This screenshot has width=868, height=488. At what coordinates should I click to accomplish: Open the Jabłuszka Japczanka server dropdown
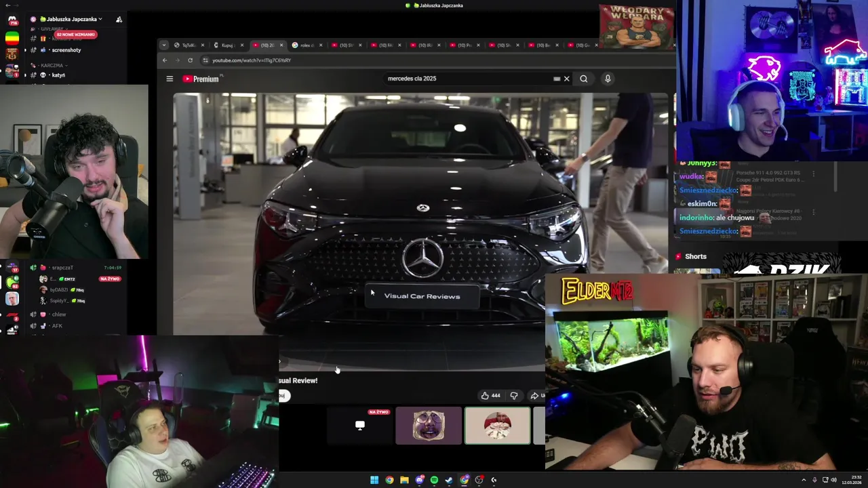[x=71, y=19]
